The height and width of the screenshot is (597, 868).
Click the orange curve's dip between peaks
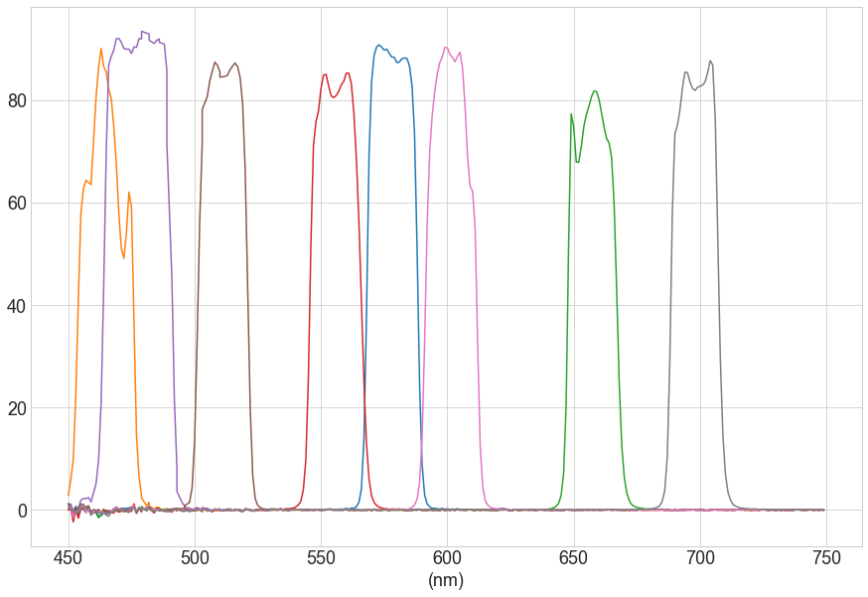click(x=124, y=258)
